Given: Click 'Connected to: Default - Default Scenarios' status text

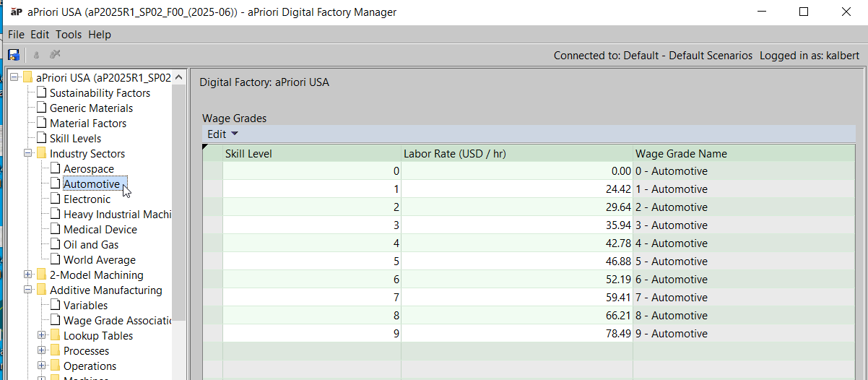Looking at the screenshot, I should pos(653,56).
